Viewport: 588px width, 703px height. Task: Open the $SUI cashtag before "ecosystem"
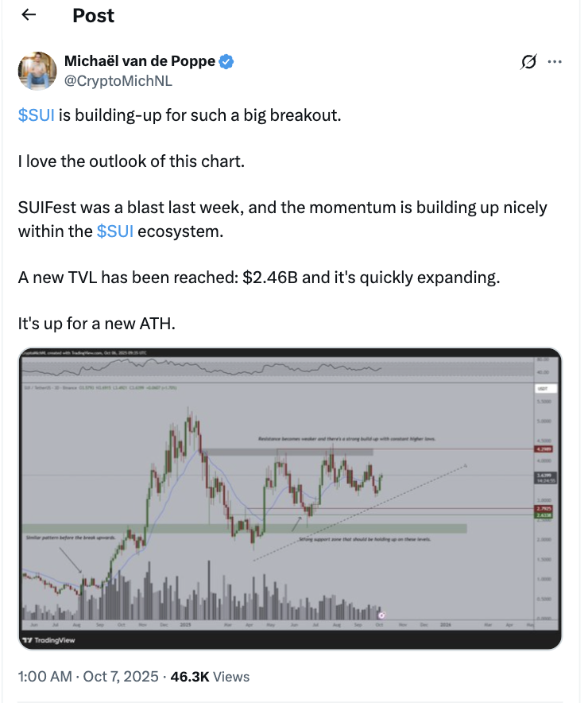[114, 231]
